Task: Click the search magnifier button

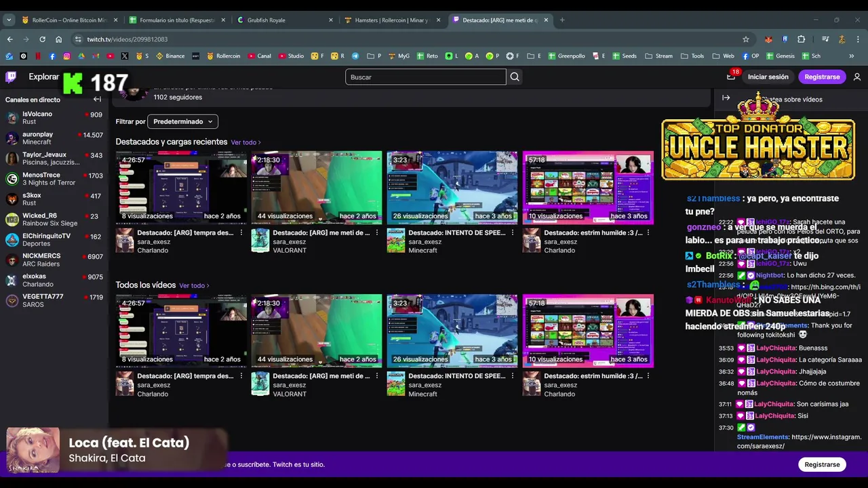Action: [x=515, y=77]
